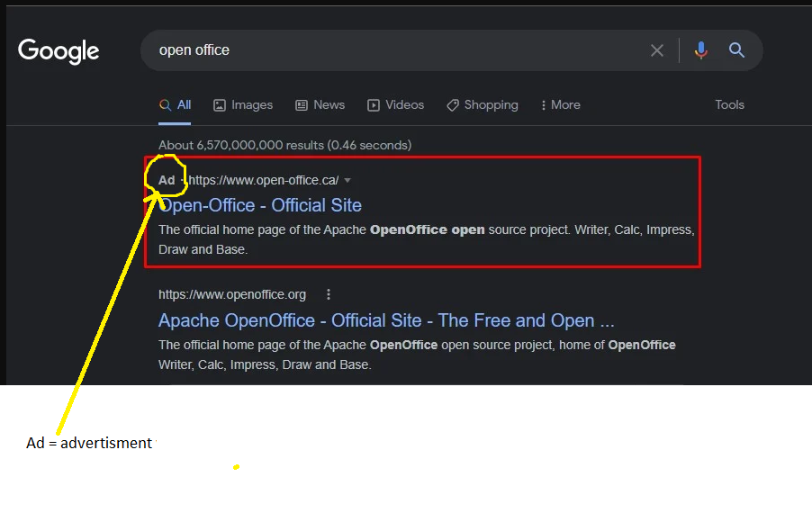Open the 'Open-Office - Official Site' ad link
The height and width of the screenshot is (513, 812).
click(x=260, y=205)
